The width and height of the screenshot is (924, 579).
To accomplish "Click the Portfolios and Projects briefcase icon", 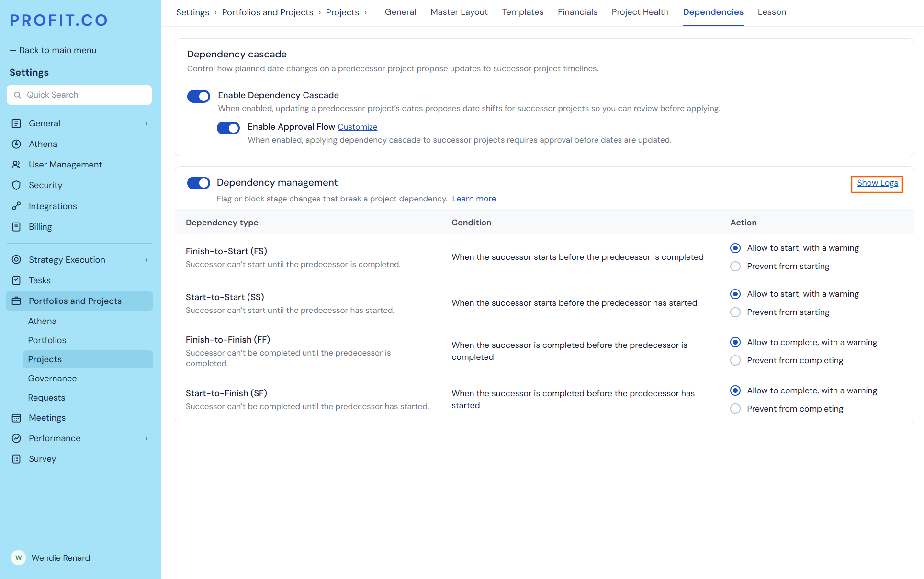I will click(x=16, y=301).
